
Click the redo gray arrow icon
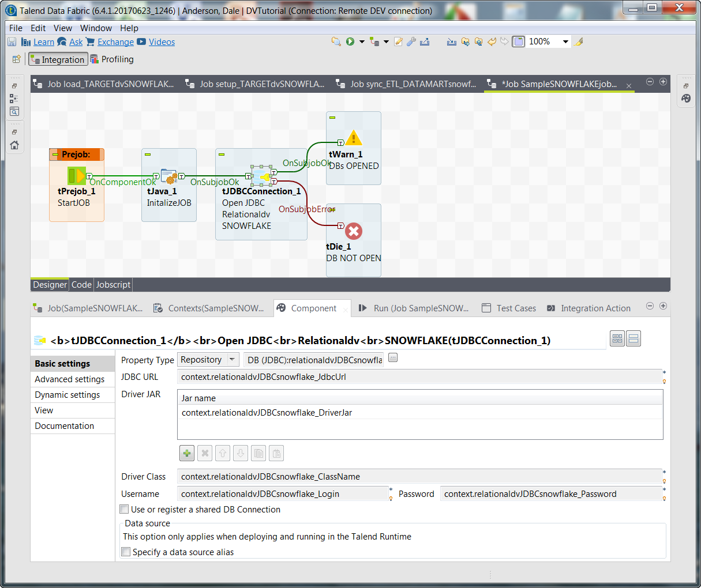click(x=504, y=42)
